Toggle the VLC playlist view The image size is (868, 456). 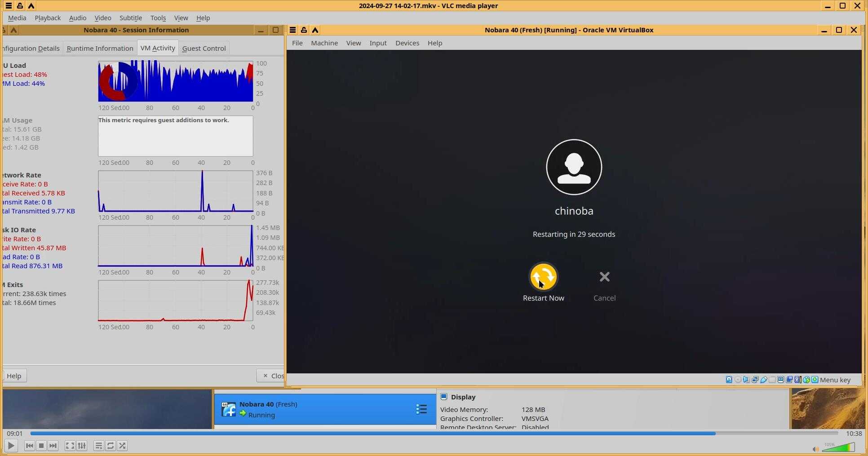[99, 446]
